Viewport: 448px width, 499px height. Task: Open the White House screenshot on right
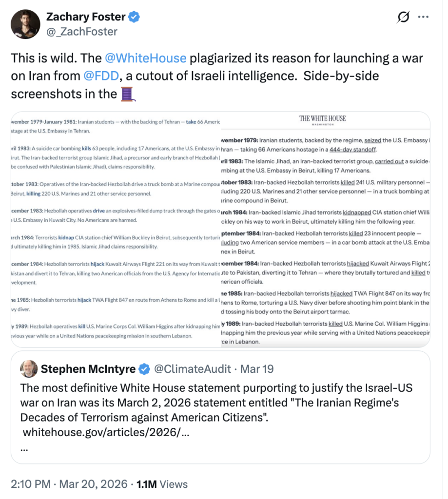[x=326, y=229]
